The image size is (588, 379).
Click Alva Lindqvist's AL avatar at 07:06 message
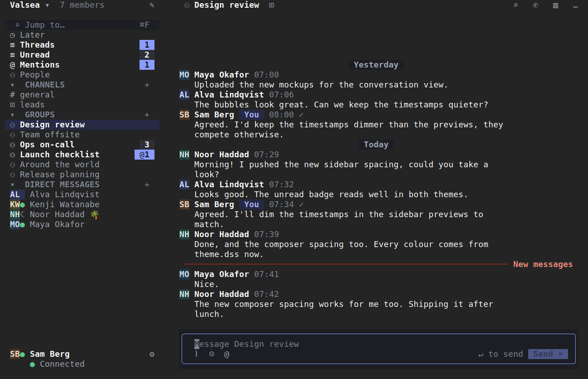click(184, 95)
